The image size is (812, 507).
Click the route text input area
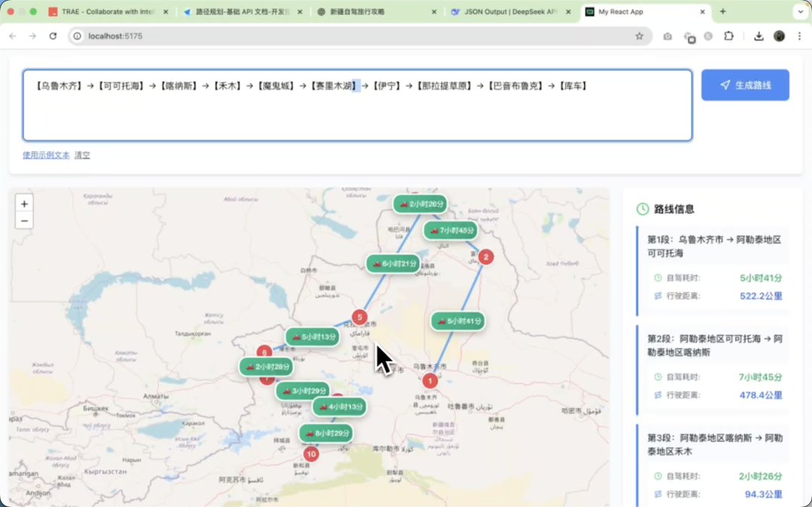tap(357, 113)
